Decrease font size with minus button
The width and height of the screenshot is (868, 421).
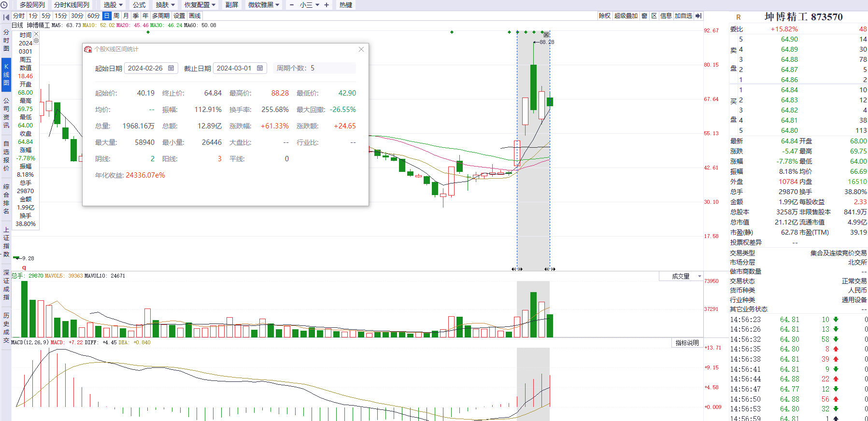292,5
